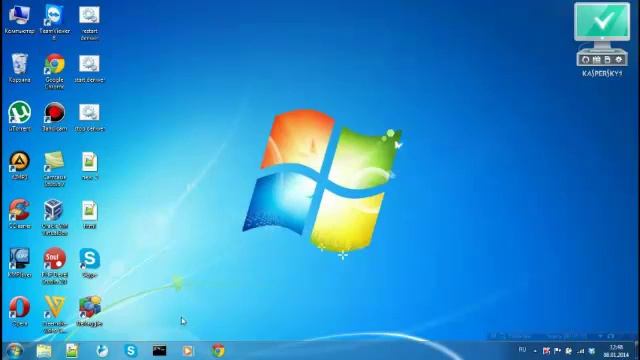Select the restart denwer desktop shortcut
The width and height of the screenshot is (640, 360).
[x=89, y=22]
